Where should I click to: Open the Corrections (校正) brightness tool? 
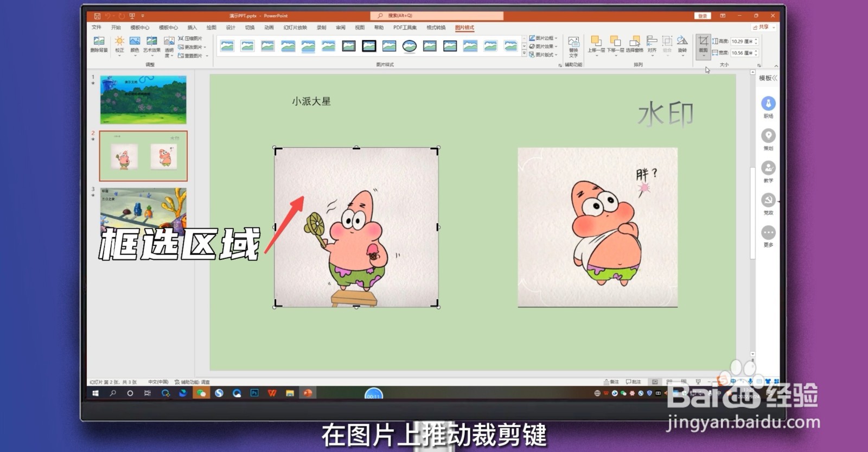pyautogui.click(x=119, y=46)
